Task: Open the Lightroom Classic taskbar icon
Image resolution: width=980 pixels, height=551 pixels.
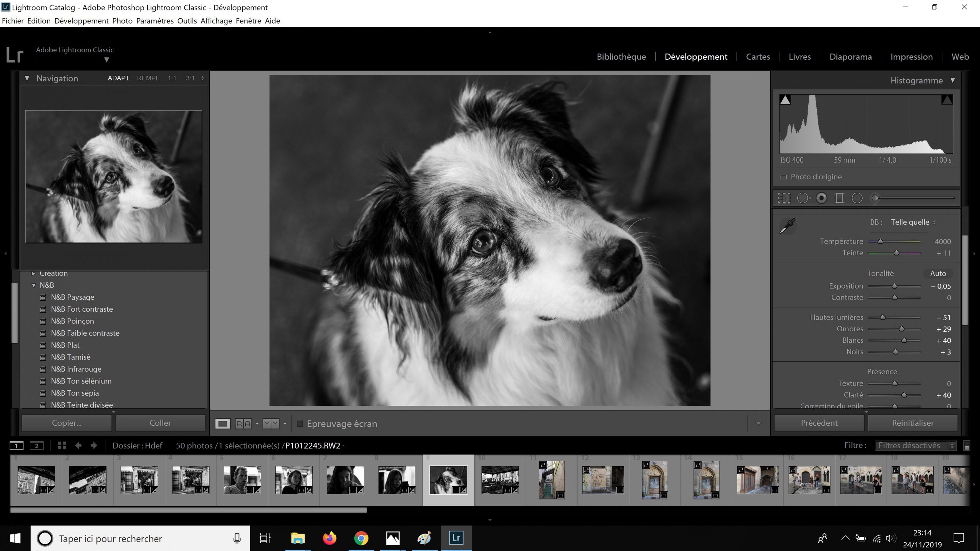Action: pos(456,538)
